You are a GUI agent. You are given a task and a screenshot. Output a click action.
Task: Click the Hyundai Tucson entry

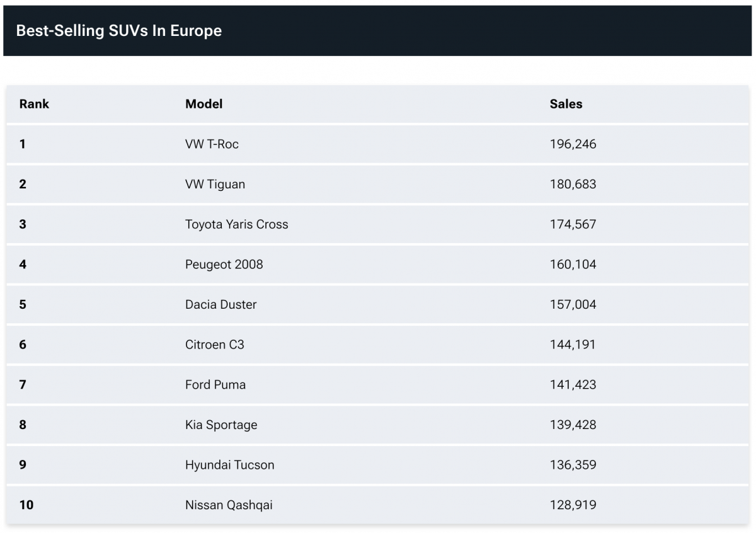point(229,465)
